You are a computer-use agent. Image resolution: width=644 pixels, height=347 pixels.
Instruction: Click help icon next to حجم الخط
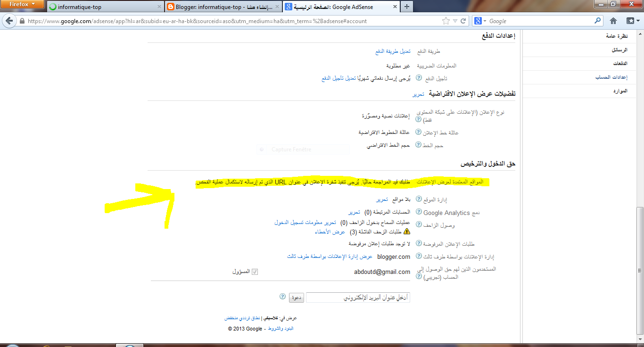pos(419,145)
